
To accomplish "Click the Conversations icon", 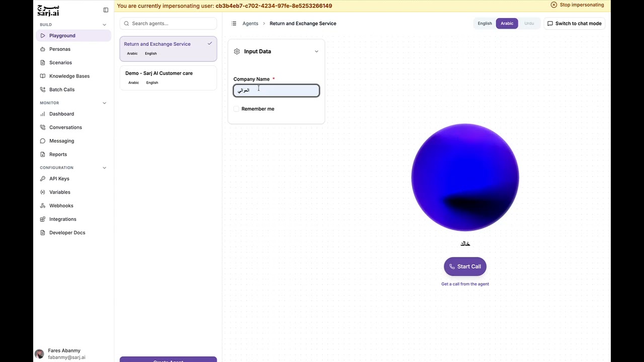I will pyautogui.click(x=43, y=128).
